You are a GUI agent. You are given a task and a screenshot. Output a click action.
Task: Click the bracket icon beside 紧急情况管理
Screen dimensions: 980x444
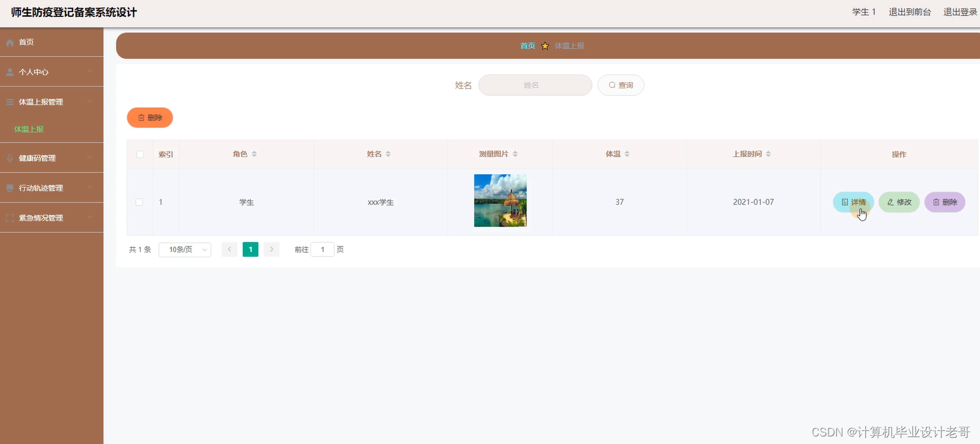(x=9, y=218)
